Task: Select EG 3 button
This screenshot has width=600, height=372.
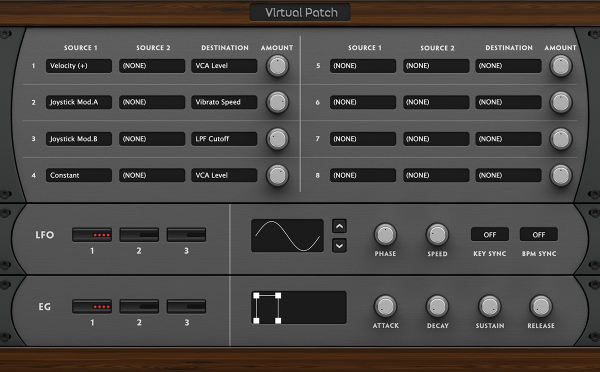Action: tap(186, 307)
